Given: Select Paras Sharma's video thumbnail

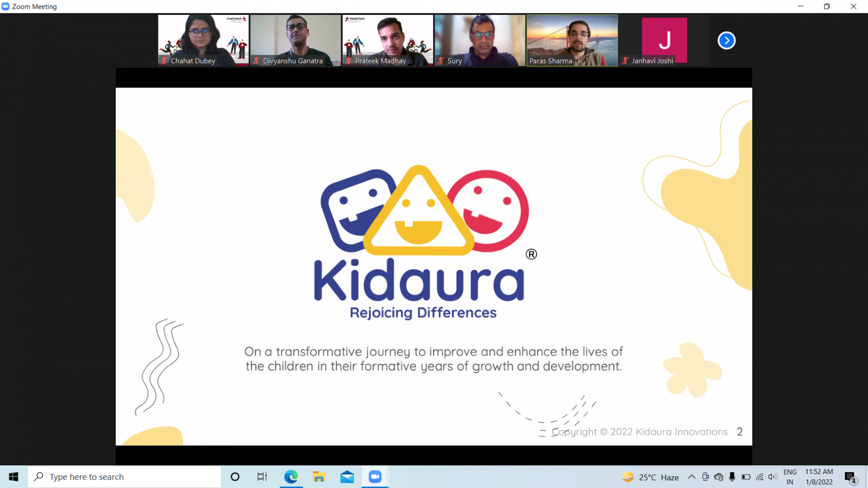Looking at the screenshot, I should [572, 40].
